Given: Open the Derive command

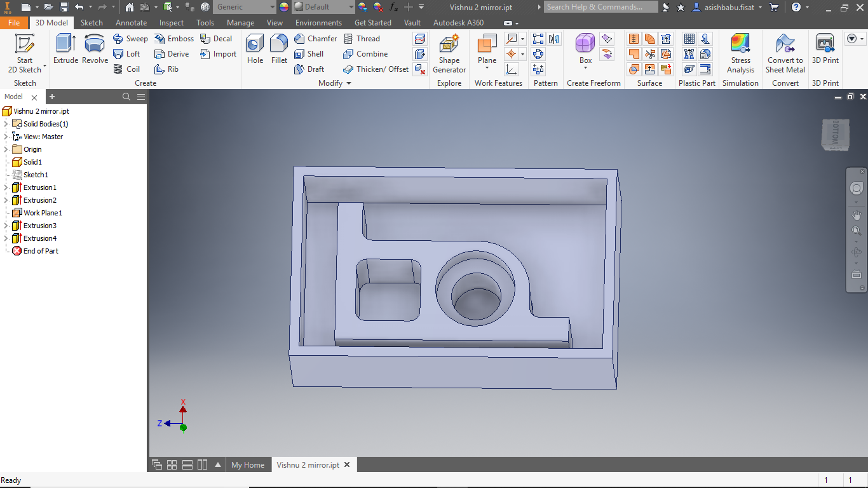Looking at the screenshot, I should (x=172, y=54).
